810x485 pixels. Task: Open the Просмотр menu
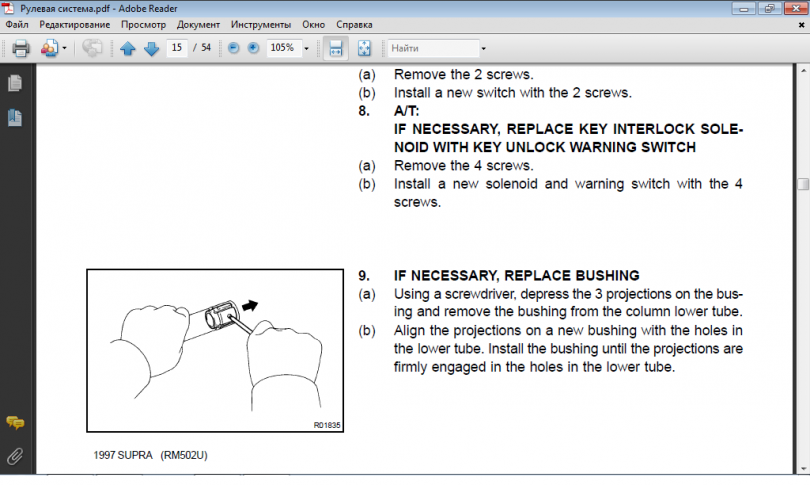[143, 24]
